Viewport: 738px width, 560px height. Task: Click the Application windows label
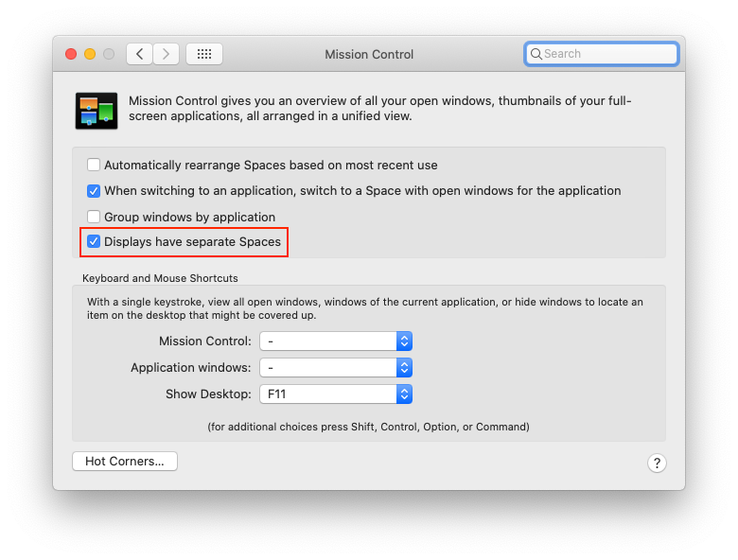[x=191, y=368]
